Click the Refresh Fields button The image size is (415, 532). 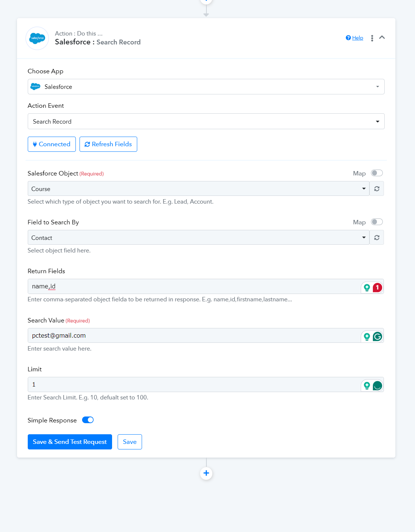click(x=108, y=144)
